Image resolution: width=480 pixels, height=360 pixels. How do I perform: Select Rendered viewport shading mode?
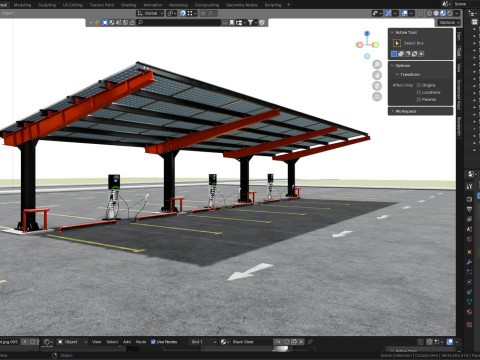[450, 13]
